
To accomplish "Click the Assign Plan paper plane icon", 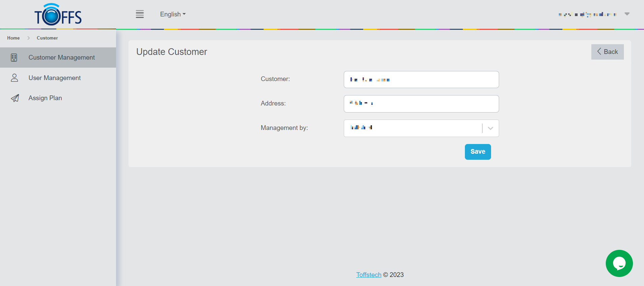I will pyautogui.click(x=15, y=98).
